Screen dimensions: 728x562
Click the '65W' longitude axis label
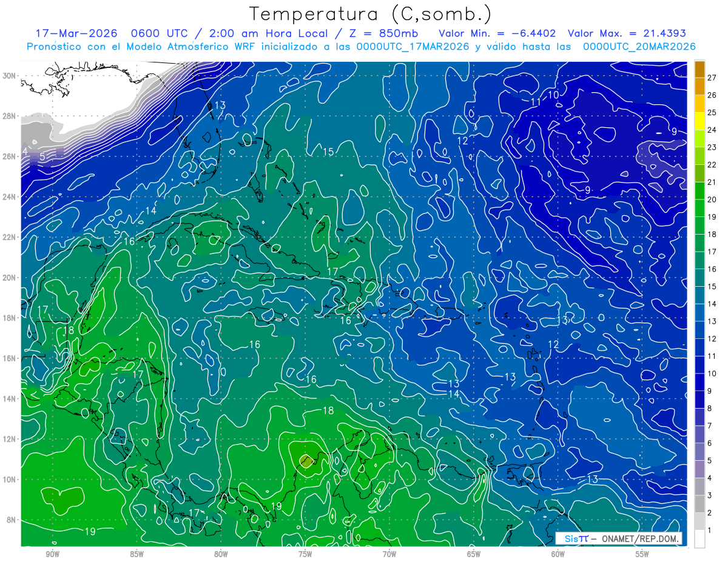tap(474, 554)
